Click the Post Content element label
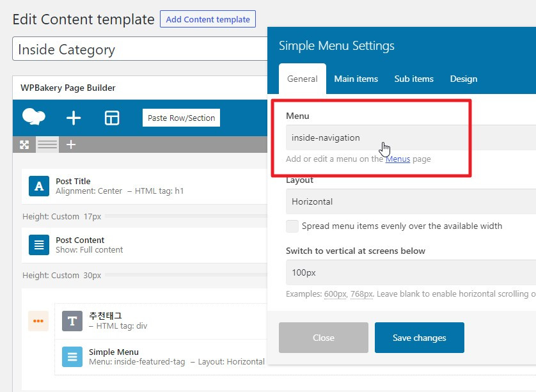Viewport: 536px width, 392px height. point(80,240)
